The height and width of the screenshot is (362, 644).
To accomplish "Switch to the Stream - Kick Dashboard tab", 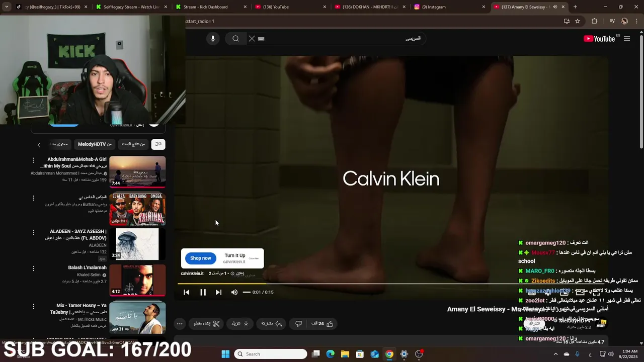I will (x=210, y=7).
